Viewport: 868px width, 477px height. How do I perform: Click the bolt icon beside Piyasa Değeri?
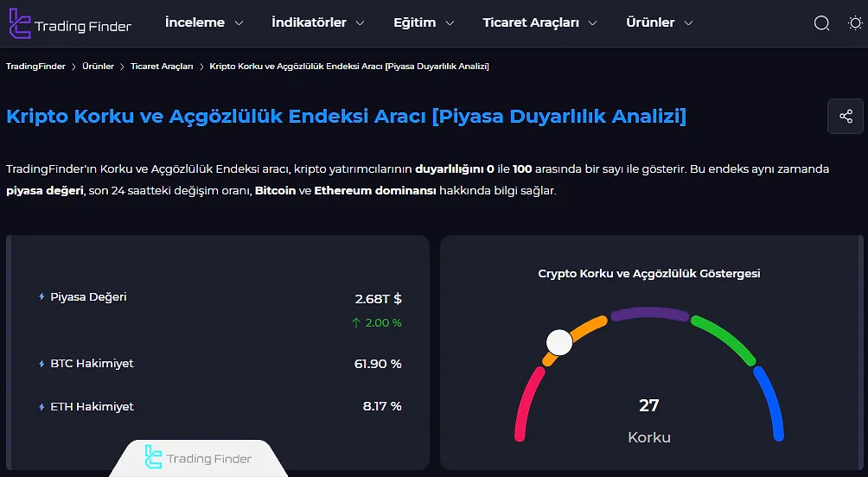point(41,297)
